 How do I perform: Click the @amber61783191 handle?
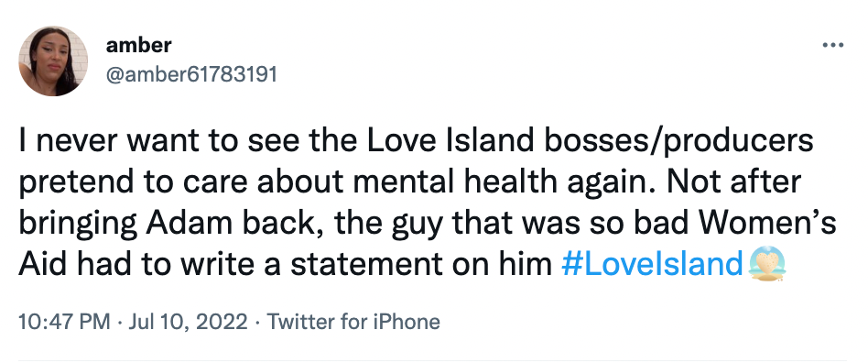191,73
